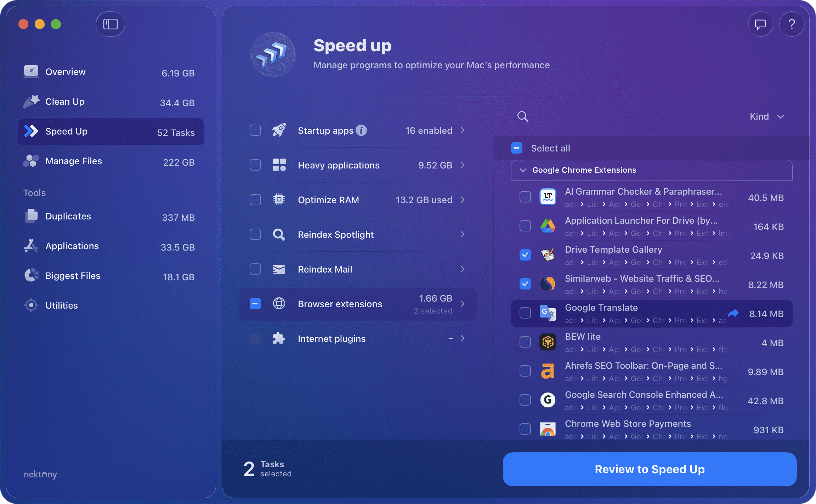Click the help question mark icon
Screen dimensions: 816x504
[x=792, y=24]
